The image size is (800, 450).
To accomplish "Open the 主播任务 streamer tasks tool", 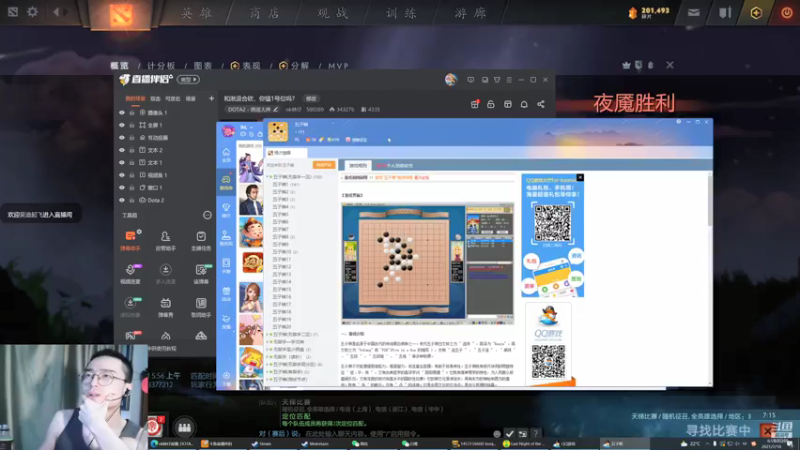I will [201, 240].
